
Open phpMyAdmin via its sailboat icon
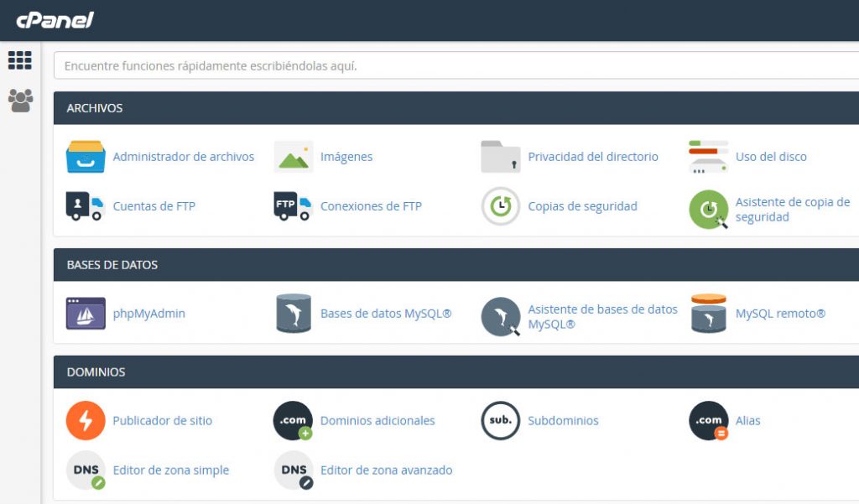[85, 313]
